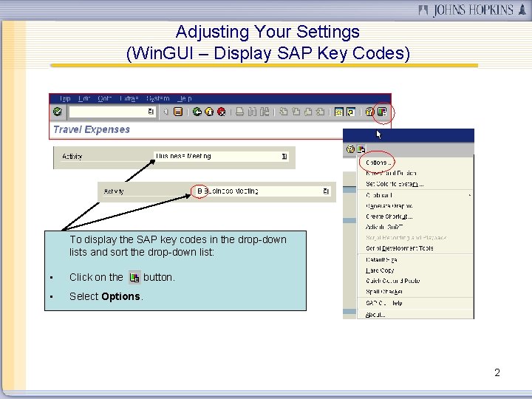Screen dimensions: 532x399
Task: Click the Last Page navigation icon
Action: (x=320, y=112)
